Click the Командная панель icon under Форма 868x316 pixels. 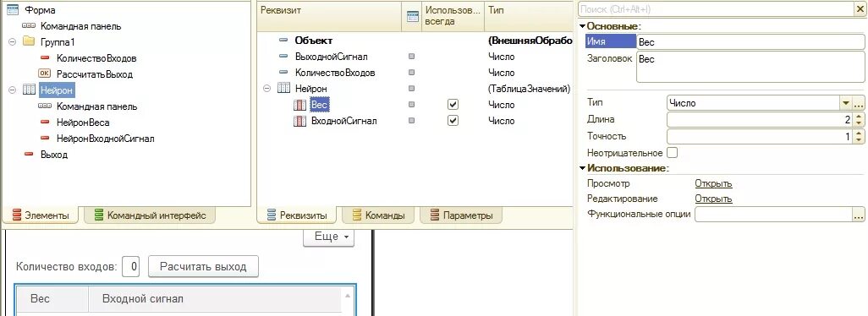29,26
